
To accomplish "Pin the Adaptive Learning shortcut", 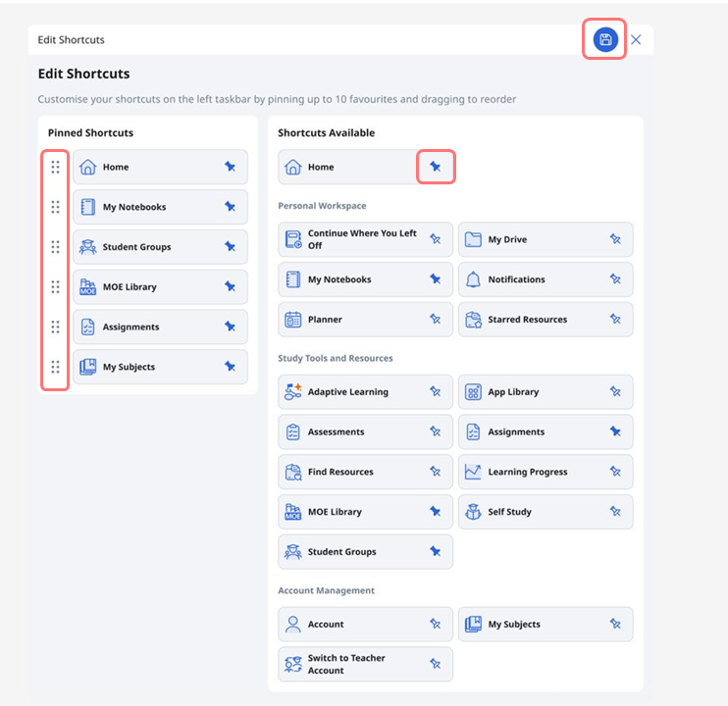I will tap(436, 392).
